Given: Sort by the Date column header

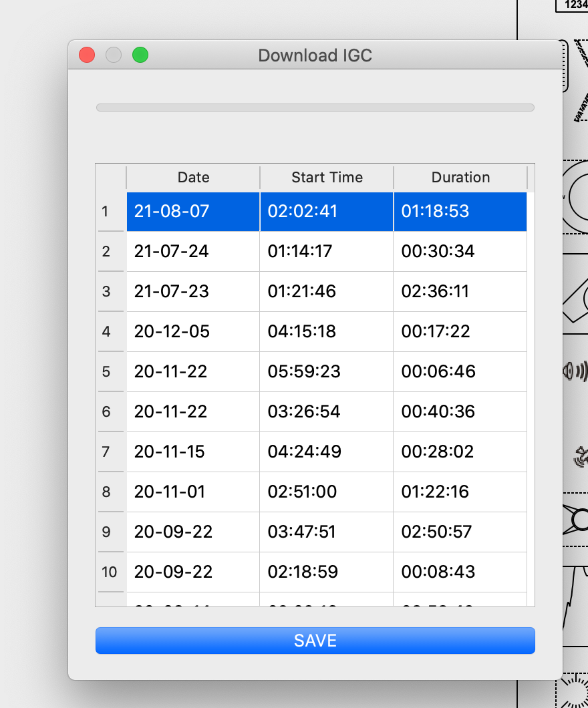Looking at the screenshot, I should pos(193,178).
